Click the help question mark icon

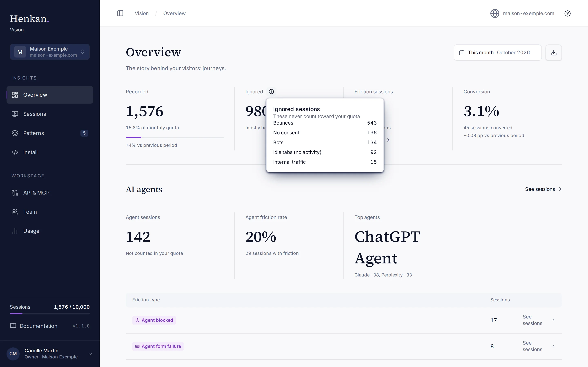(567, 13)
